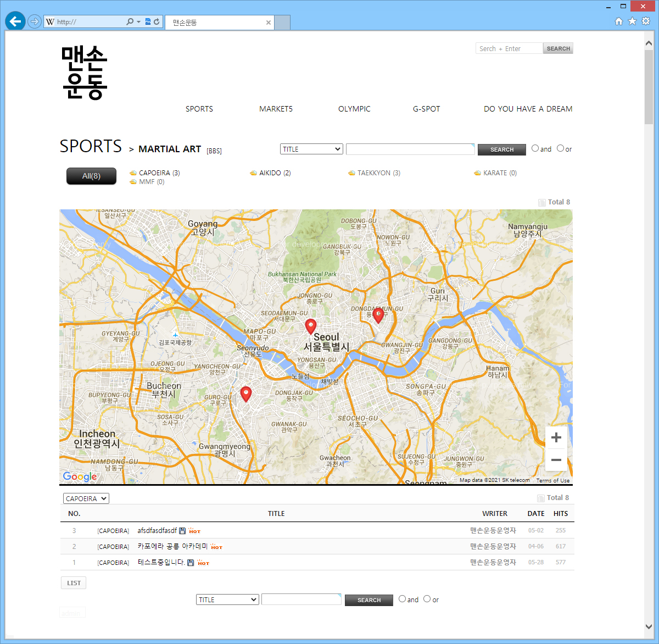Click the LIST button below the table
This screenshot has width=659, height=644.
(74, 583)
